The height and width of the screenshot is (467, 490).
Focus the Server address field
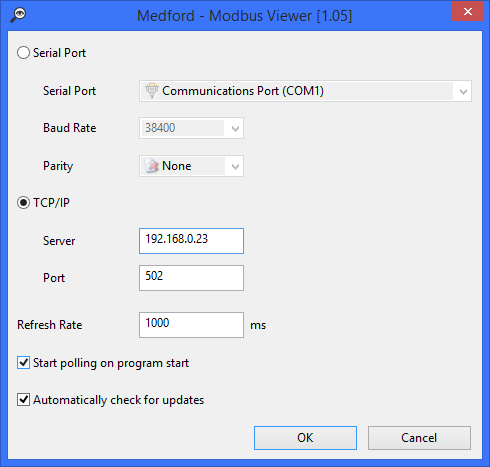tap(191, 241)
